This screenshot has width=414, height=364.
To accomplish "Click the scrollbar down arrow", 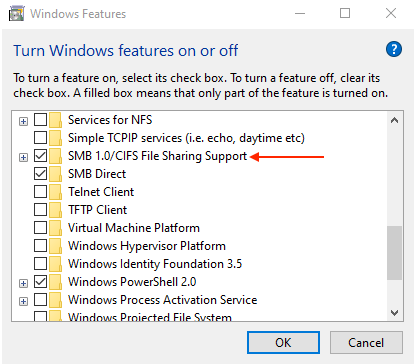I will point(394,313).
